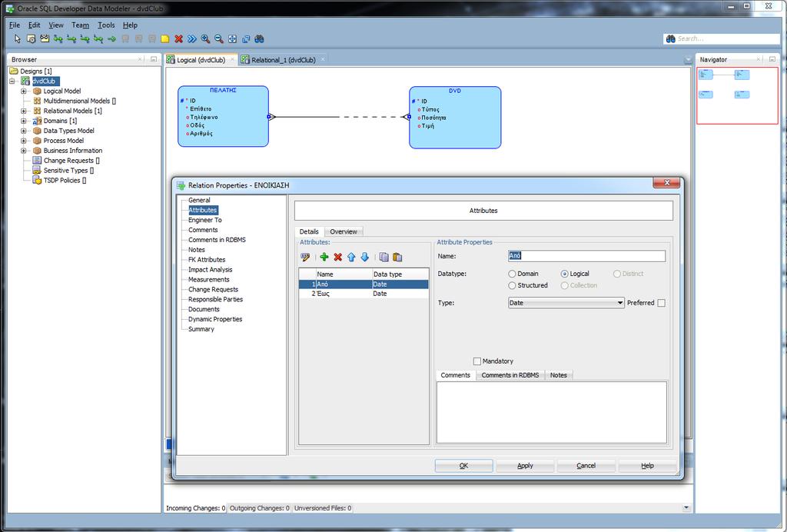787x532 pixels.
Task: Expand the Data Types Model node
Action: click(24, 131)
